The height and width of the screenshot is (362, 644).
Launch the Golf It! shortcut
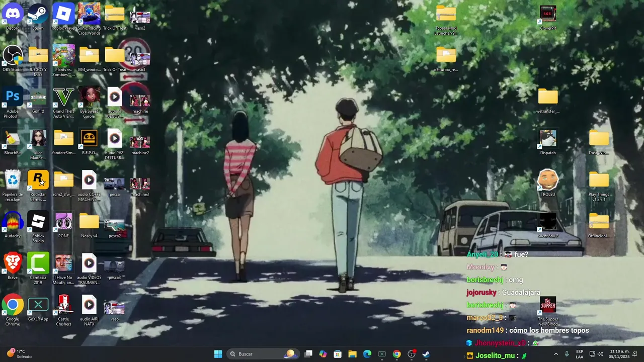38,100
